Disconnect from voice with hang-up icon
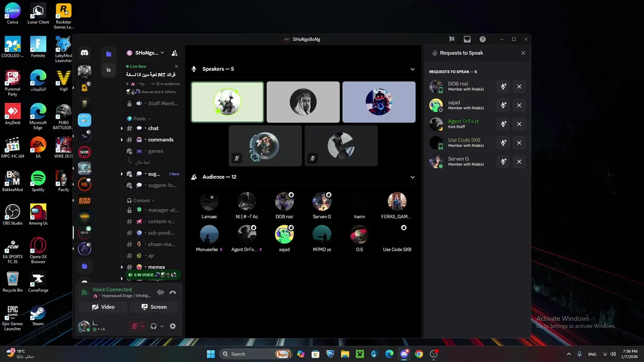 click(173, 292)
